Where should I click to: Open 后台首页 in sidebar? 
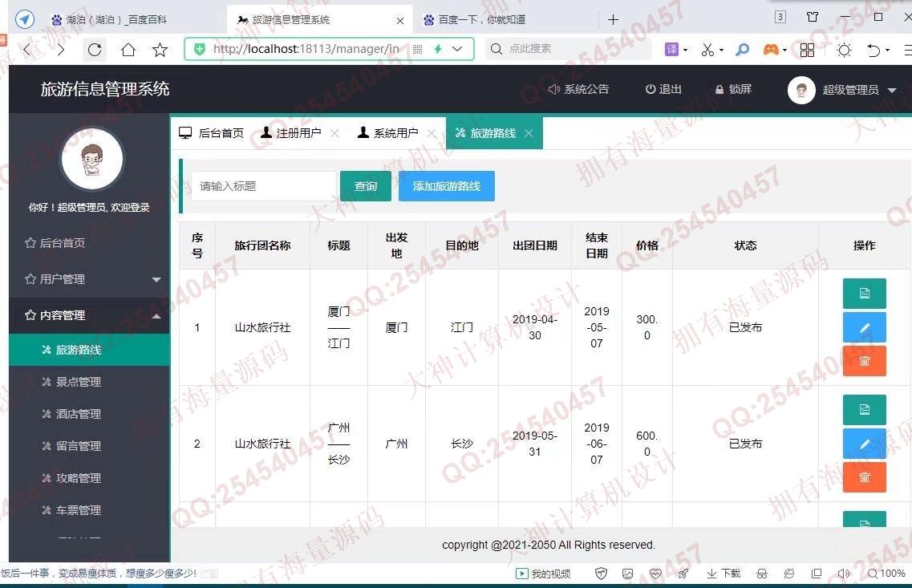[89, 243]
